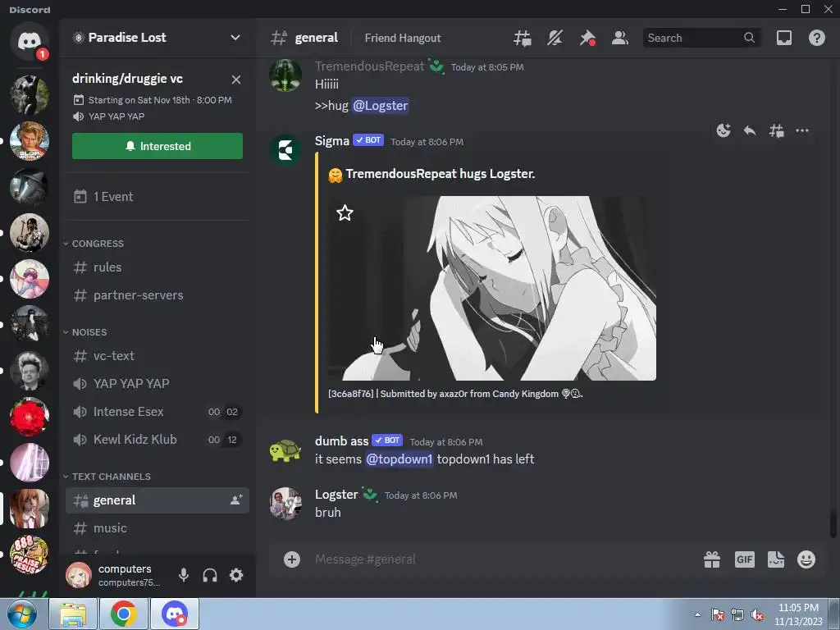Viewport: 840px width, 630px height.
Task: Click the dumb ass bot username
Action: tap(342, 441)
